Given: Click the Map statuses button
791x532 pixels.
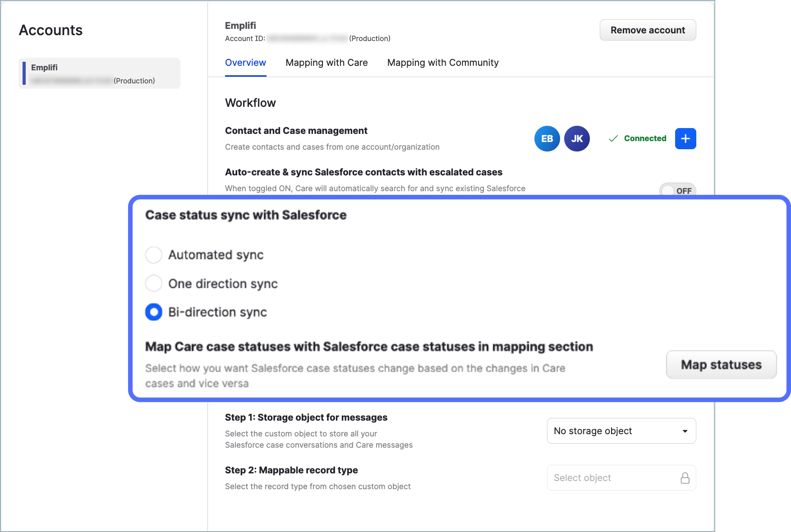Looking at the screenshot, I should coord(721,365).
